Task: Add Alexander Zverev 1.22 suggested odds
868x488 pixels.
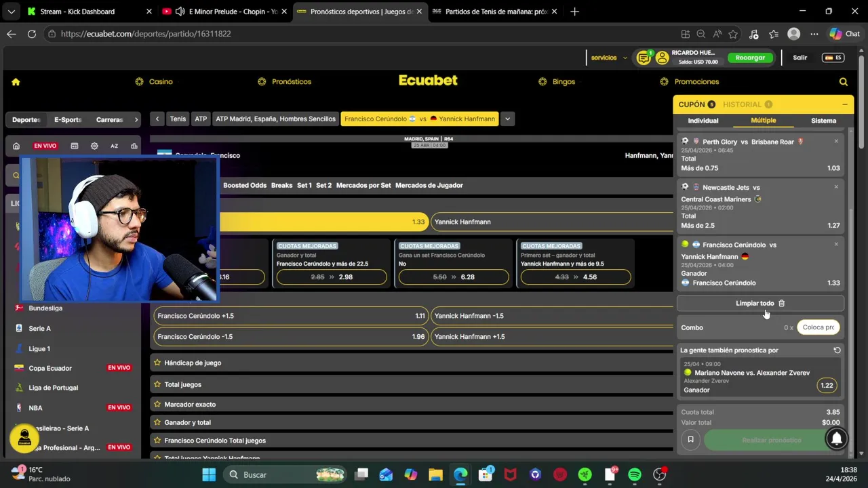Action: click(827, 385)
